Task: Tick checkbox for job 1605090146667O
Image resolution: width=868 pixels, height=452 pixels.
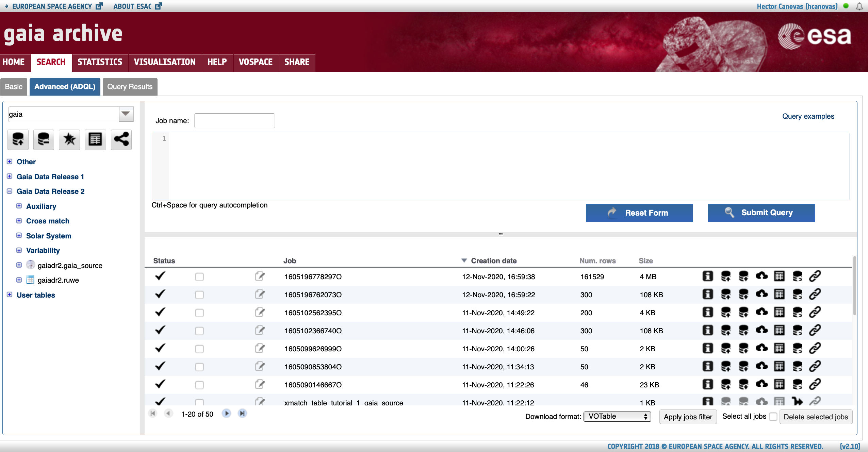Action: (199, 385)
